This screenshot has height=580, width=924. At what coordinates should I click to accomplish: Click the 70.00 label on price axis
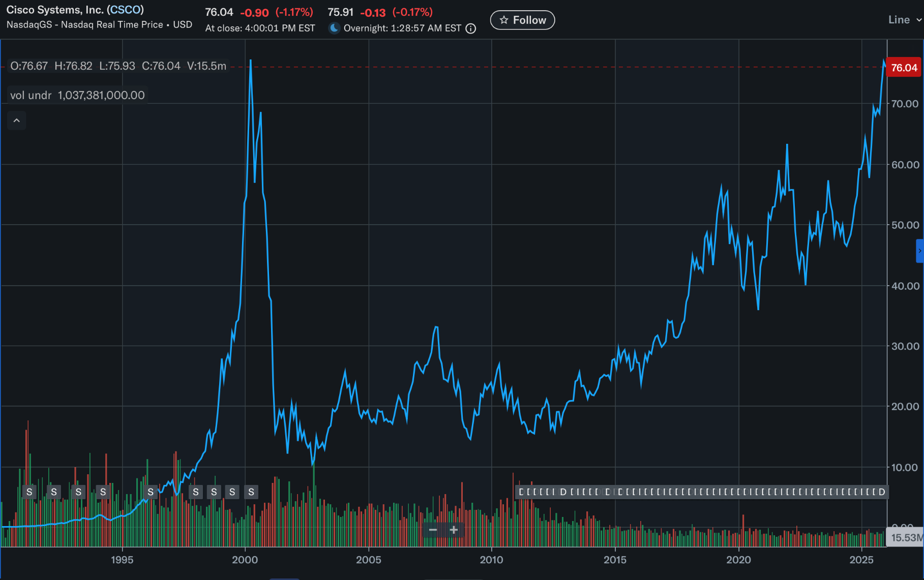point(905,104)
